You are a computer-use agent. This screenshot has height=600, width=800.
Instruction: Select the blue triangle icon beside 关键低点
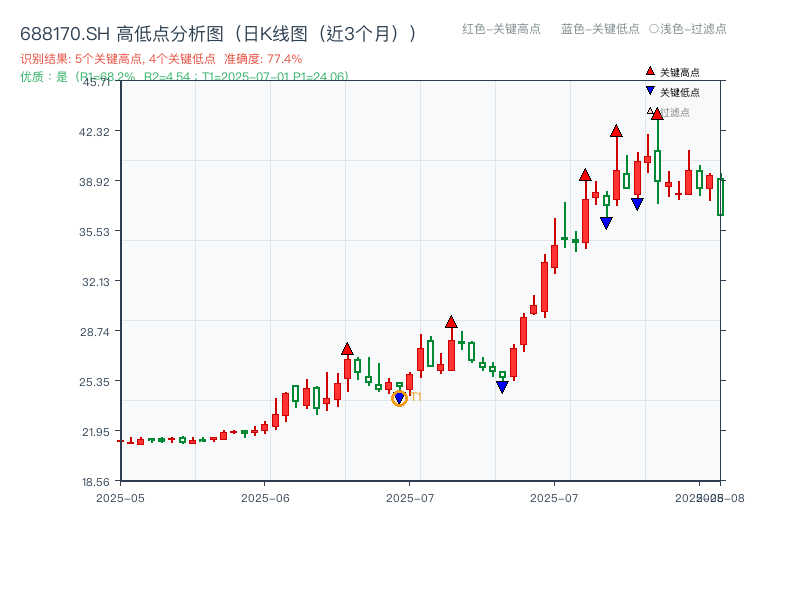pos(650,91)
